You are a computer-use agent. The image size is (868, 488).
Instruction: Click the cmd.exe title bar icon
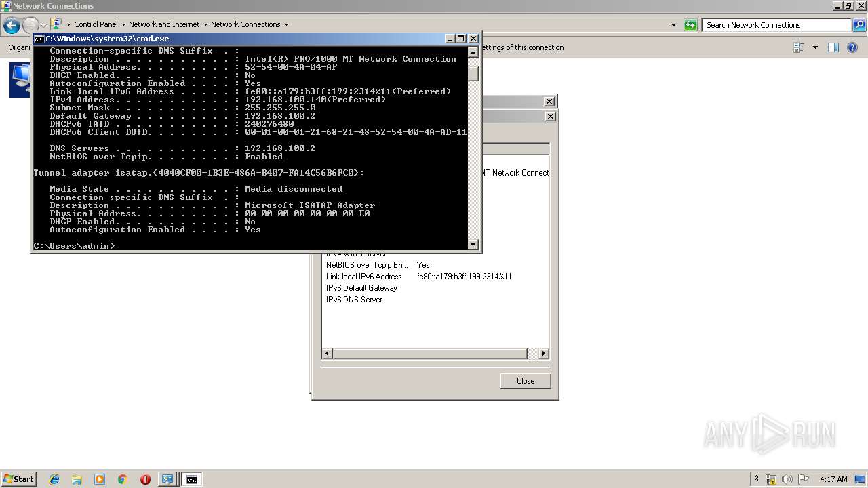[x=39, y=39]
